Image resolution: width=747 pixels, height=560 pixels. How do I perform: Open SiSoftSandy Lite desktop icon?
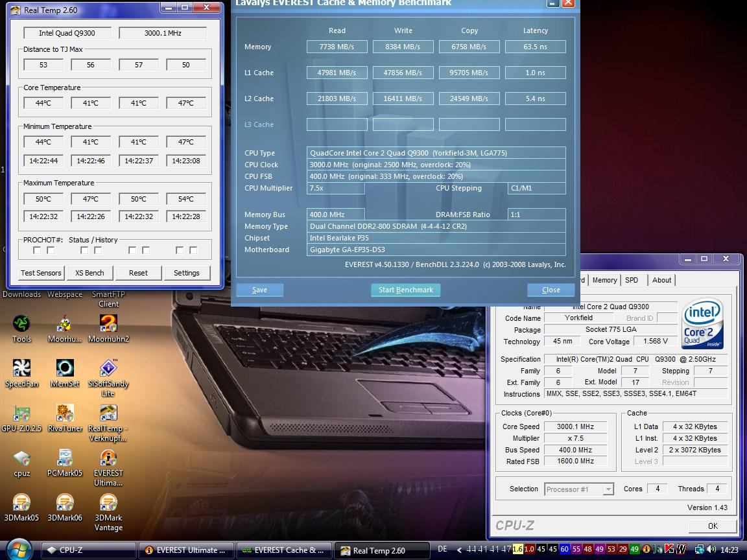pyautogui.click(x=109, y=378)
